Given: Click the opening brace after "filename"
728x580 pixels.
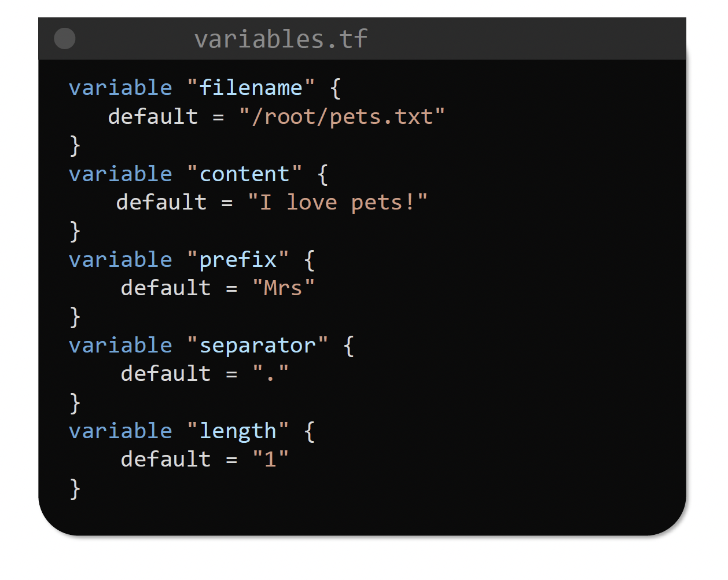Looking at the screenshot, I should (x=336, y=88).
